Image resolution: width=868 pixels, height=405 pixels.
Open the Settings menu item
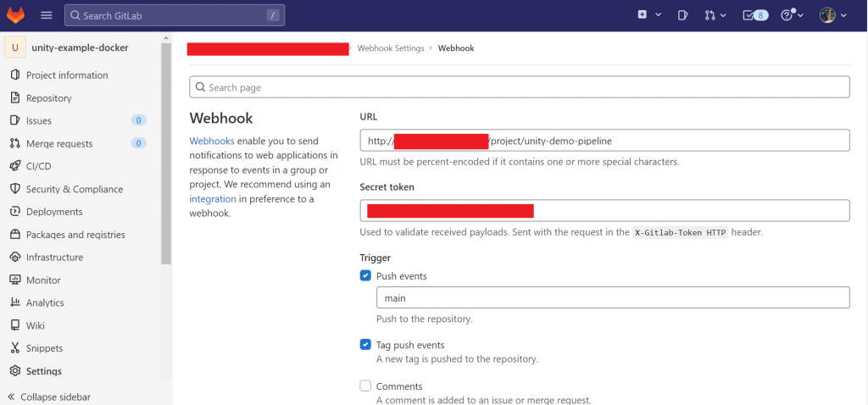[44, 371]
